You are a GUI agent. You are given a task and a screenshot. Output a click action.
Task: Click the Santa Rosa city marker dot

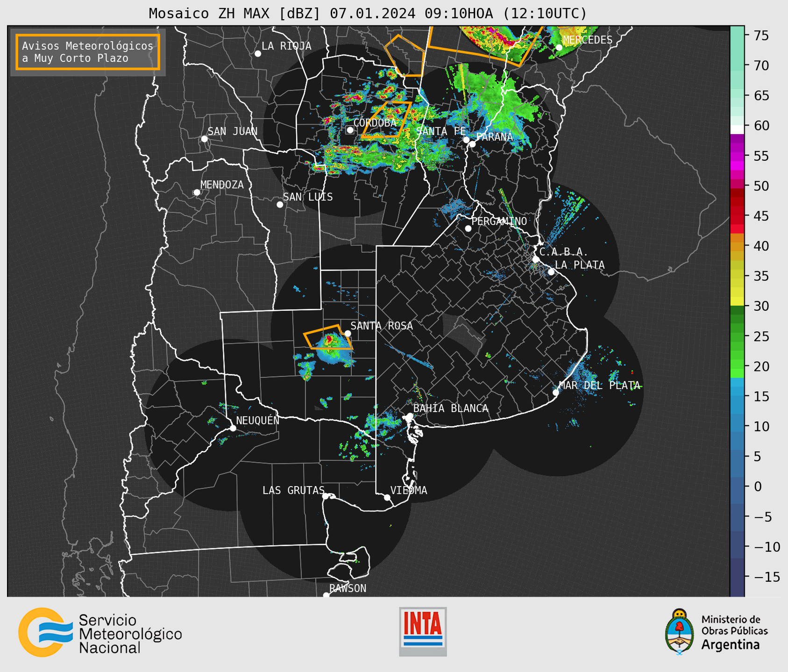348,333
